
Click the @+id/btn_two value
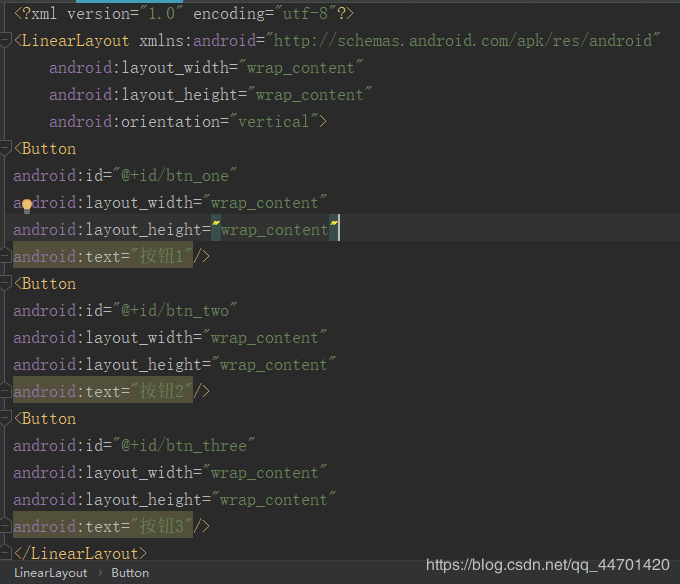(x=175, y=310)
